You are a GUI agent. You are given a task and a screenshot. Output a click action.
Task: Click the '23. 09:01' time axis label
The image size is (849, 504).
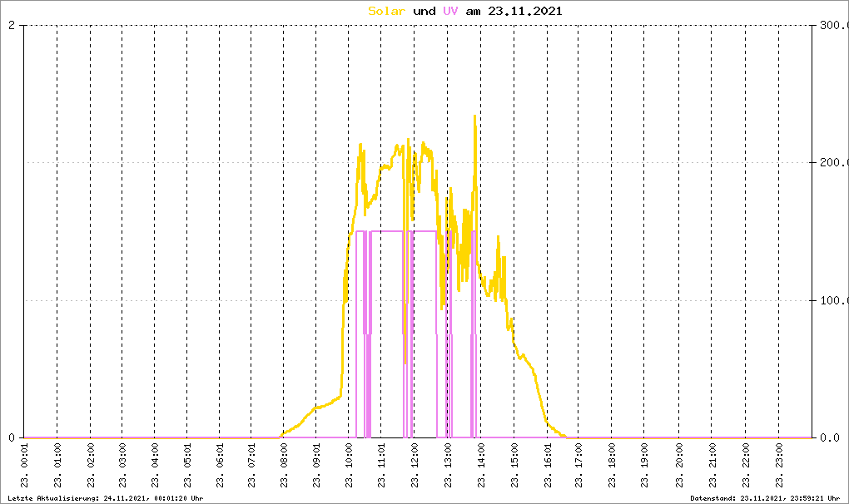pyautogui.click(x=316, y=466)
